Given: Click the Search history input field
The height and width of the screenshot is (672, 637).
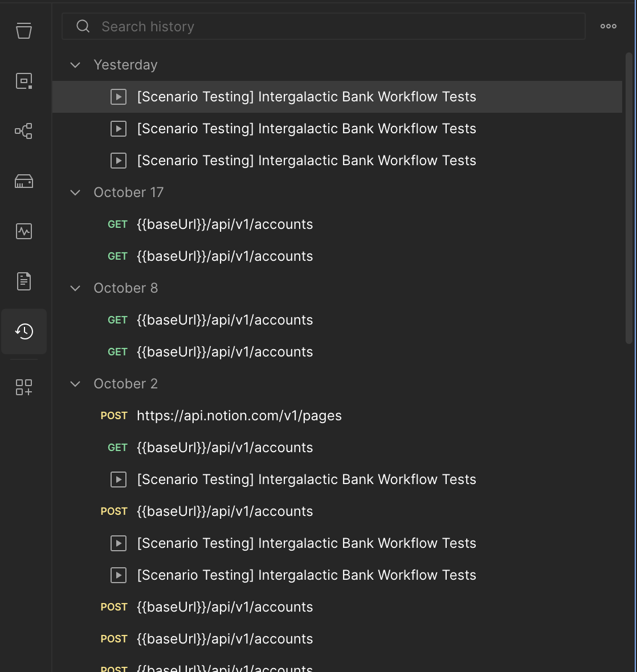Looking at the screenshot, I should click(x=336, y=27).
